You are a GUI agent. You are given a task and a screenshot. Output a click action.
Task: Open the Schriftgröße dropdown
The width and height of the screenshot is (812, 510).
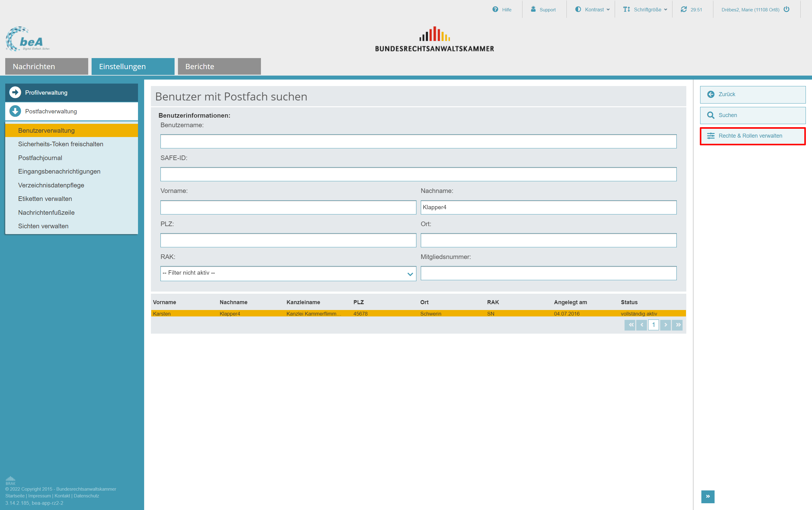pyautogui.click(x=645, y=10)
